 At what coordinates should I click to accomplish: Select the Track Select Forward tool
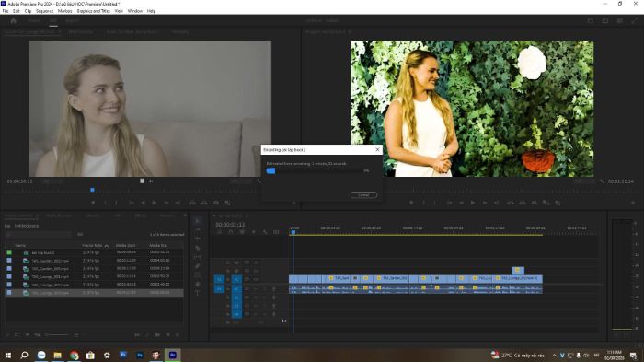[x=198, y=230]
